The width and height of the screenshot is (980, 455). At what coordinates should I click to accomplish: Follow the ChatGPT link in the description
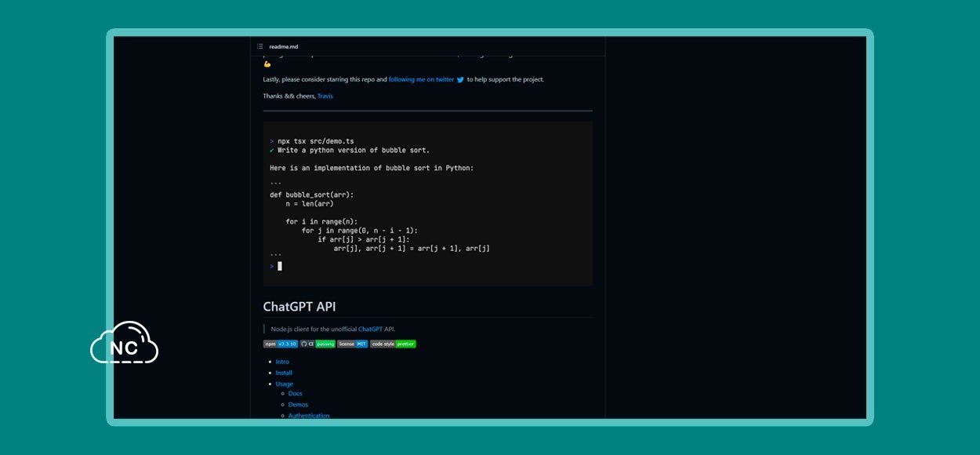370,329
